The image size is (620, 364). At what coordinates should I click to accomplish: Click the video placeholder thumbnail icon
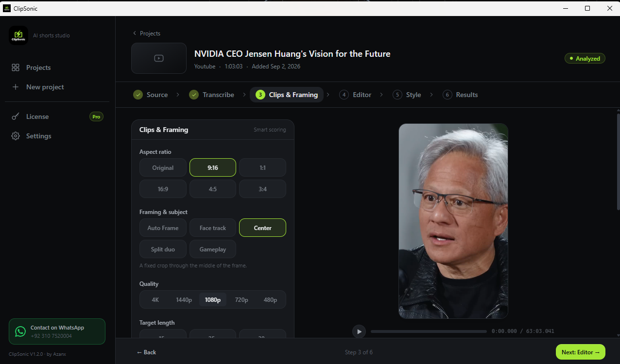click(x=159, y=58)
